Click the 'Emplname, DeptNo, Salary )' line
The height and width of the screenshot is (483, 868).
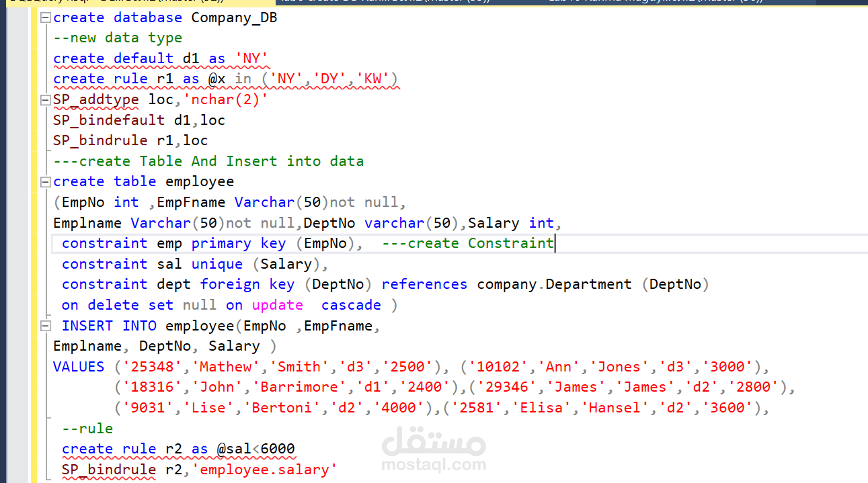pos(165,346)
